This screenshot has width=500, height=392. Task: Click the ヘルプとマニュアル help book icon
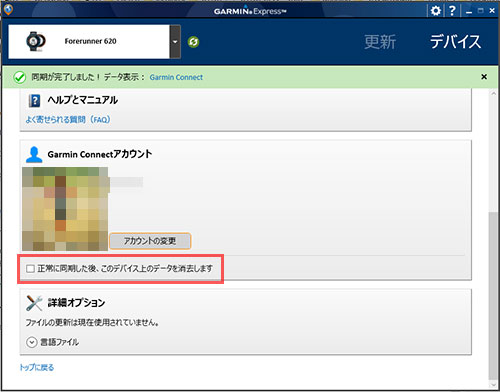coord(34,100)
